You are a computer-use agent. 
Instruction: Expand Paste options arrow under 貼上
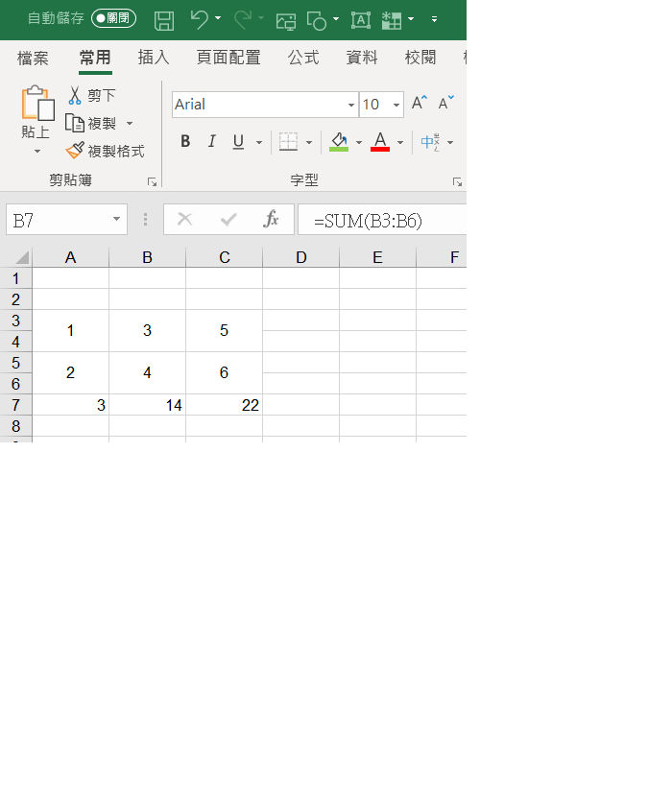point(37,152)
